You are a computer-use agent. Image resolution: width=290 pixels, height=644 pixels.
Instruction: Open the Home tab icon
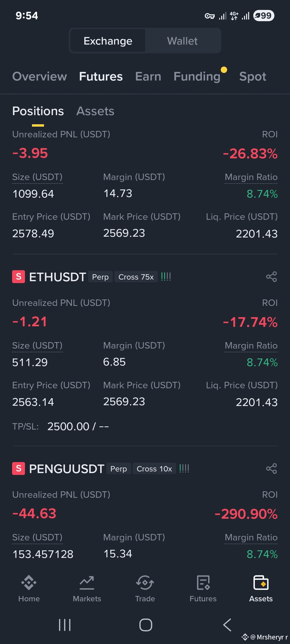[x=29, y=583]
